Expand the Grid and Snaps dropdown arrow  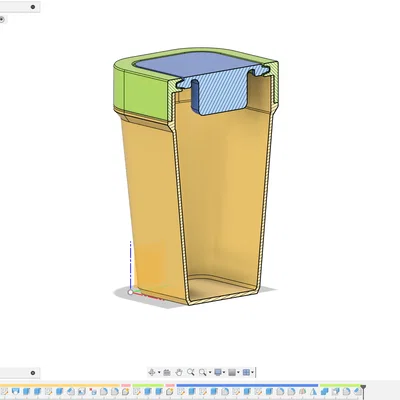point(238,372)
